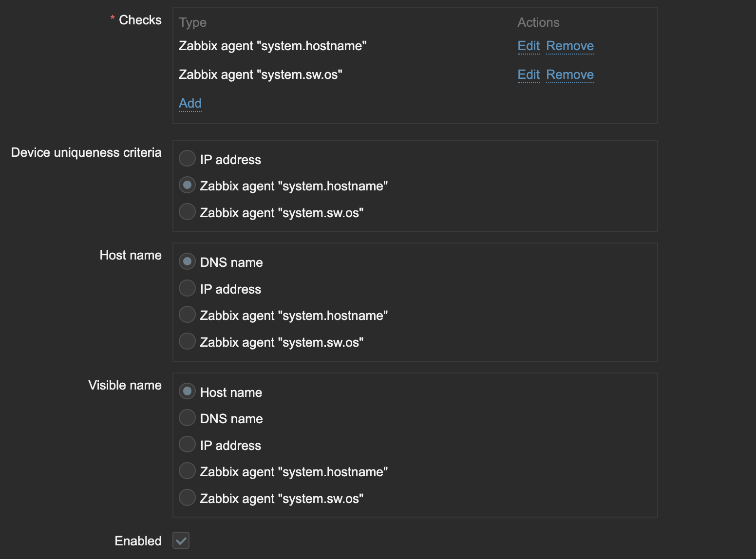This screenshot has height=559, width=756.
Task: Remove the system.sw.os check
Action: [x=570, y=75]
